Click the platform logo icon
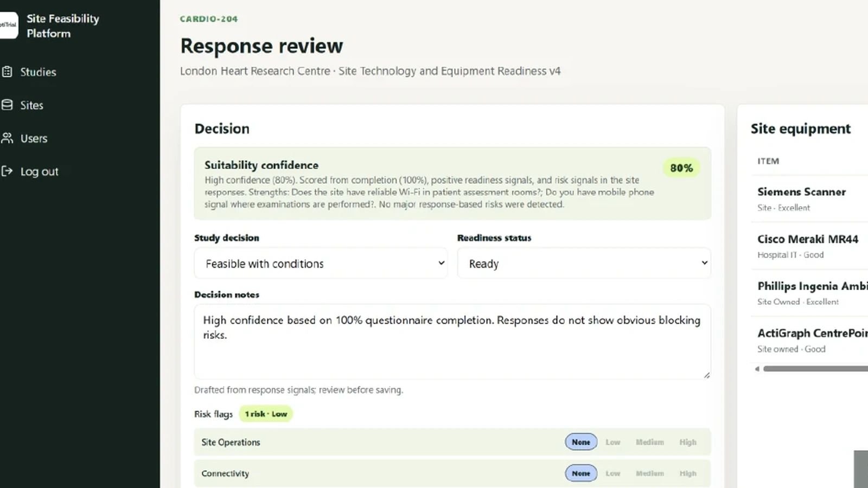868x488 pixels. coord(8,25)
